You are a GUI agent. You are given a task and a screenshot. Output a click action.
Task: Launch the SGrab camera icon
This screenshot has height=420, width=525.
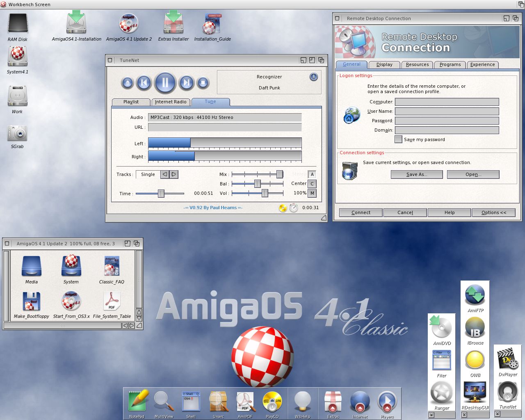point(17,133)
